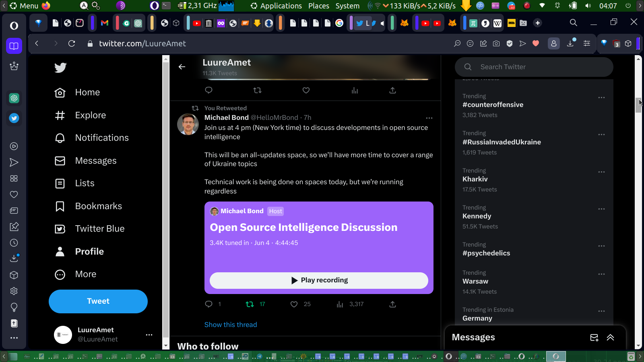
Task: View analytics showing 3,317 views
Action: (350, 304)
